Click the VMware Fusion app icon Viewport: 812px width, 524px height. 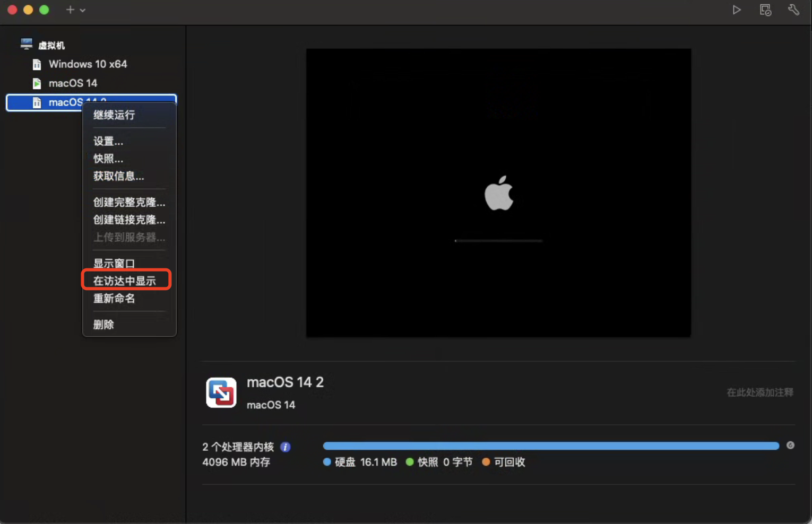pos(221,392)
